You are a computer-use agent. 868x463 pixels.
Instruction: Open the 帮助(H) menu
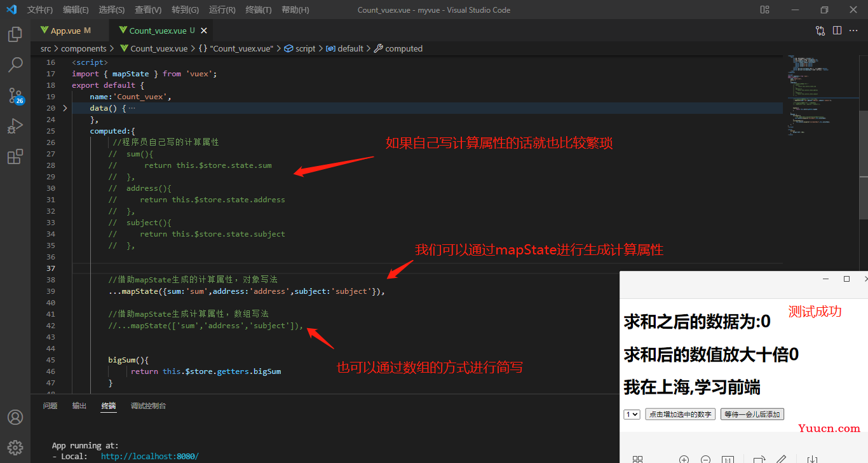pyautogui.click(x=295, y=10)
